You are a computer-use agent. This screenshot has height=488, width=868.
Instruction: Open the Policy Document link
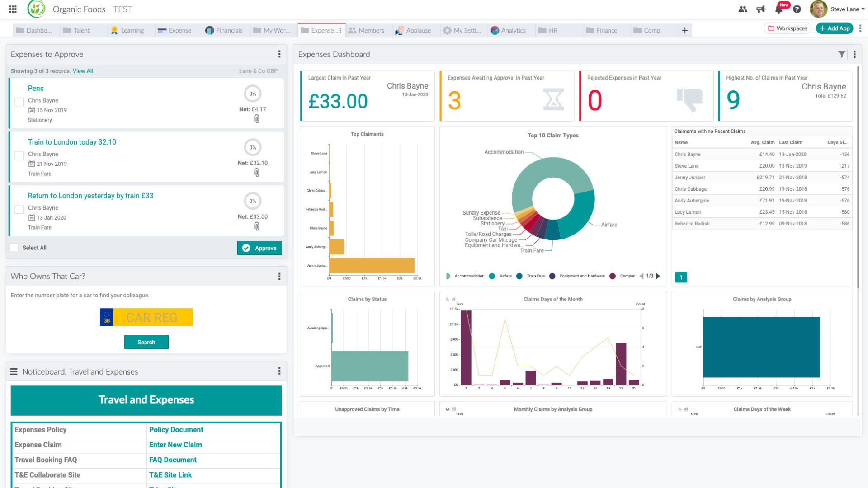176,429
